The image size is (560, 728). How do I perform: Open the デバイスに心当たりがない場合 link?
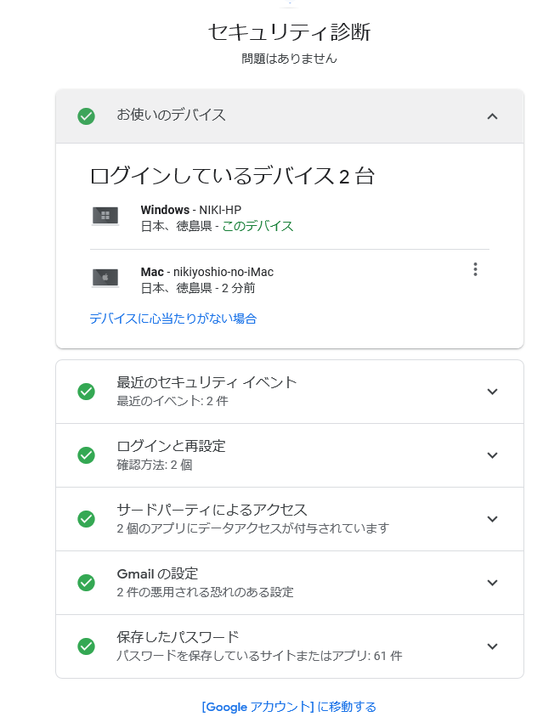pos(173,319)
